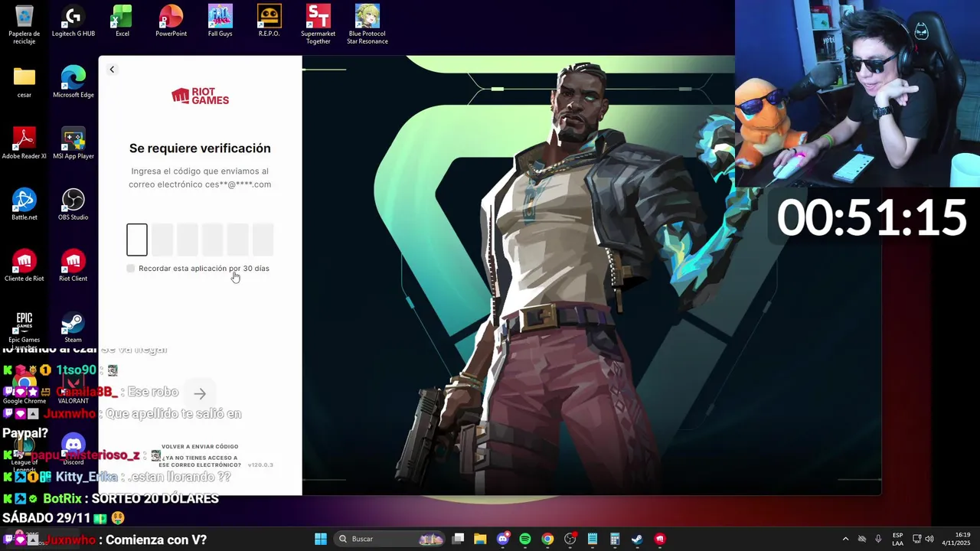This screenshot has height=551, width=980.
Task: Open Steam desktop shortcut
Action: point(73,328)
